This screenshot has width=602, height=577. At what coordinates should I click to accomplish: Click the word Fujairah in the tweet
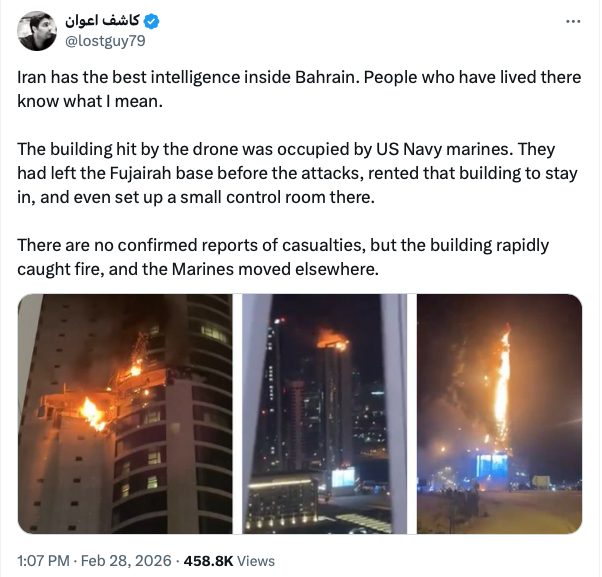[140, 173]
